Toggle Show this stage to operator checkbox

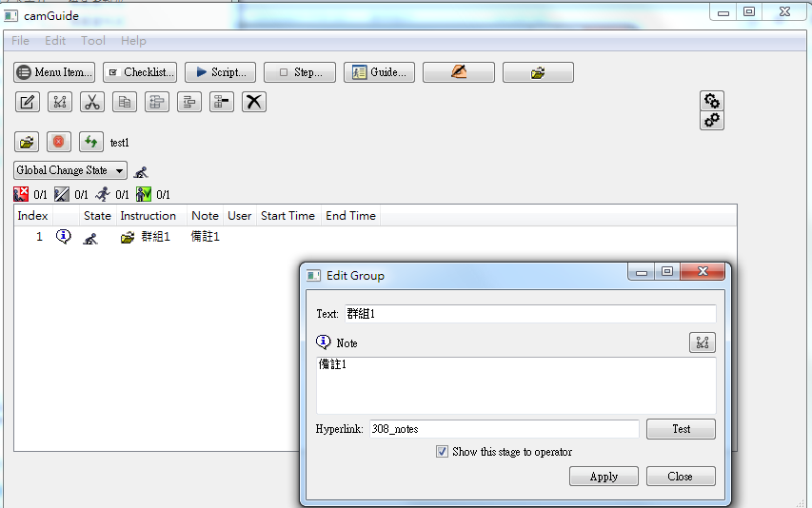click(x=442, y=452)
